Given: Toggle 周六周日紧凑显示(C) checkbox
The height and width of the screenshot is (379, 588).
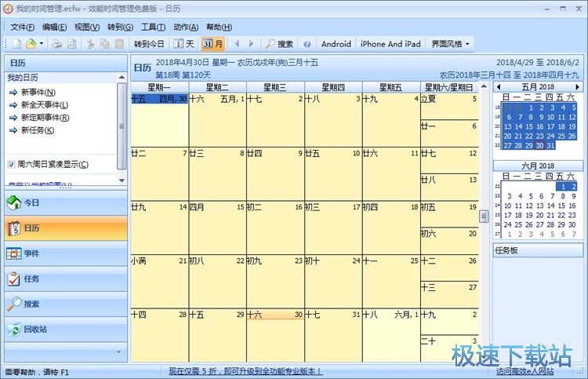Looking at the screenshot, I should pos(12,164).
